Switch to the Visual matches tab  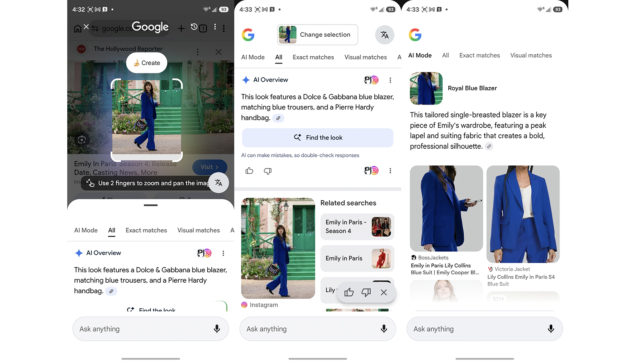[365, 57]
